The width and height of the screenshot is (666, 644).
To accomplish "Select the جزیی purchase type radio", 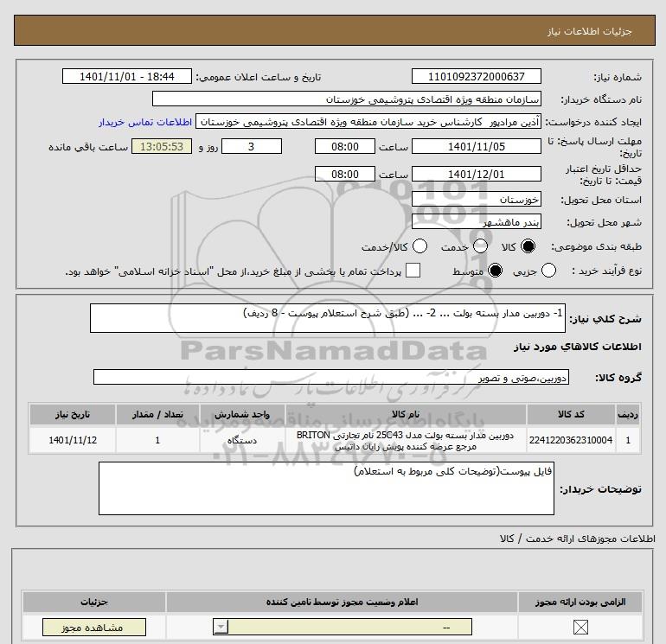I will [x=548, y=271].
